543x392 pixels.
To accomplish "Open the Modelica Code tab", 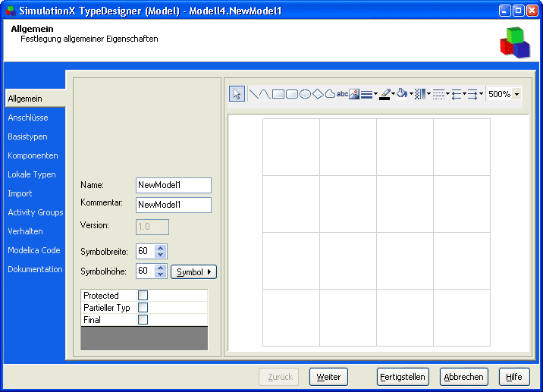I will [33, 250].
